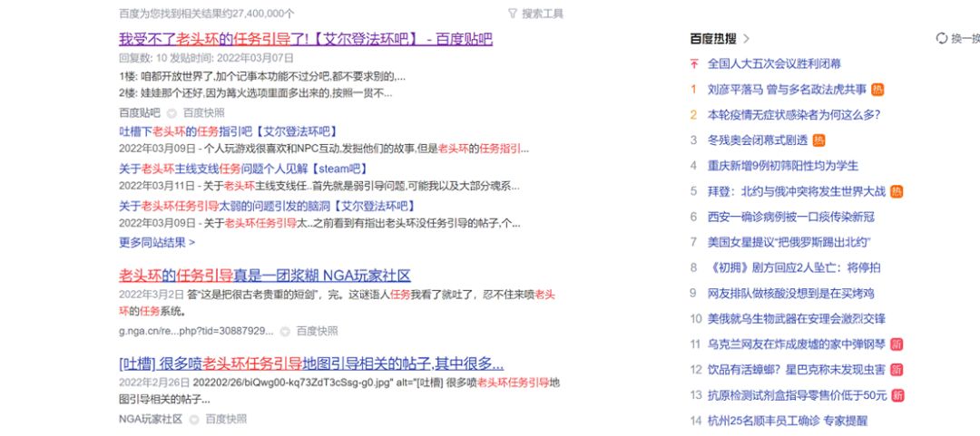The width and height of the screenshot is (980, 436).
Task: Open 杭州25名顺丰员工确诊 专家提醒
Action: tap(788, 421)
